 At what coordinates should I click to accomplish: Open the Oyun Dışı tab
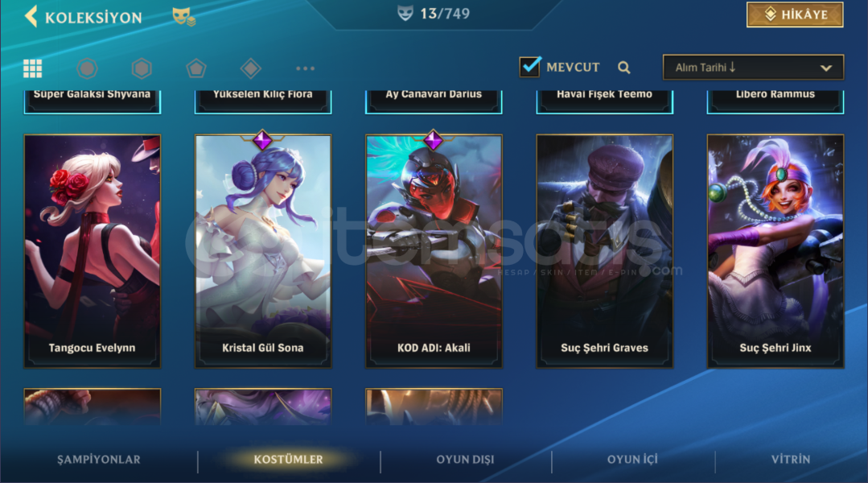tap(465, 459)
